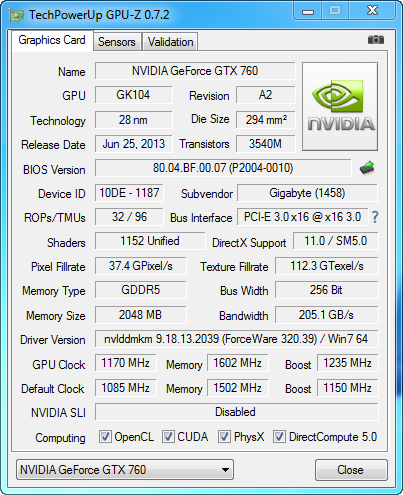The image size is (403, 495).
Task: Switch to the Validation tab
Action: click(170, 42)
